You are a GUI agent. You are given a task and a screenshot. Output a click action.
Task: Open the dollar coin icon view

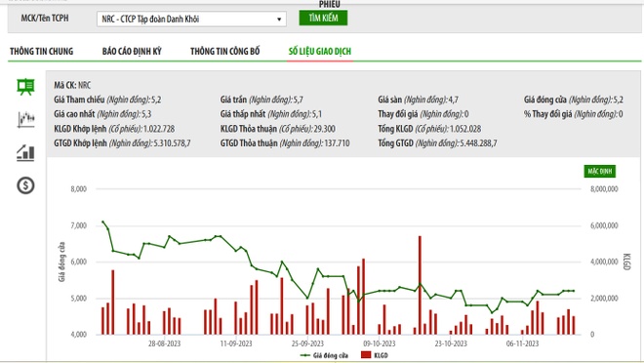click(25, 185)
